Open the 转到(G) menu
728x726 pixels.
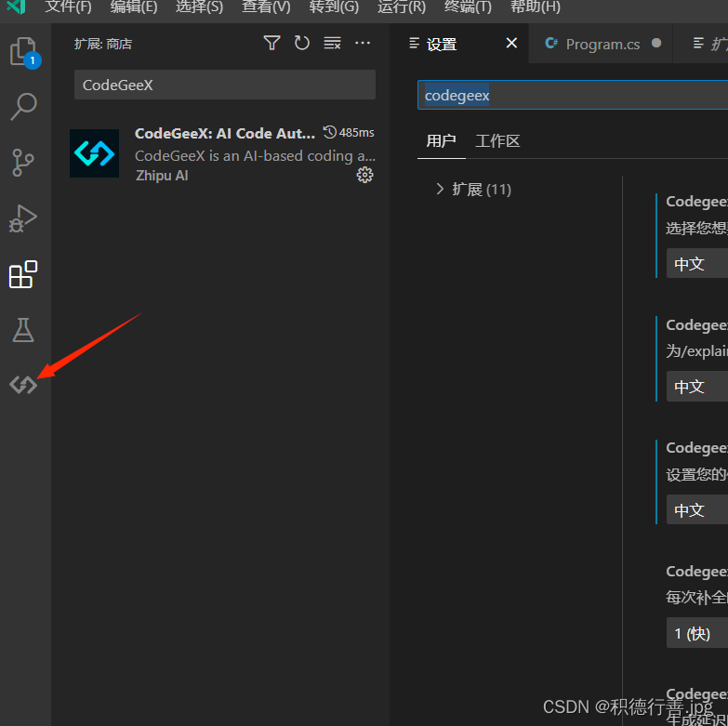334,7
